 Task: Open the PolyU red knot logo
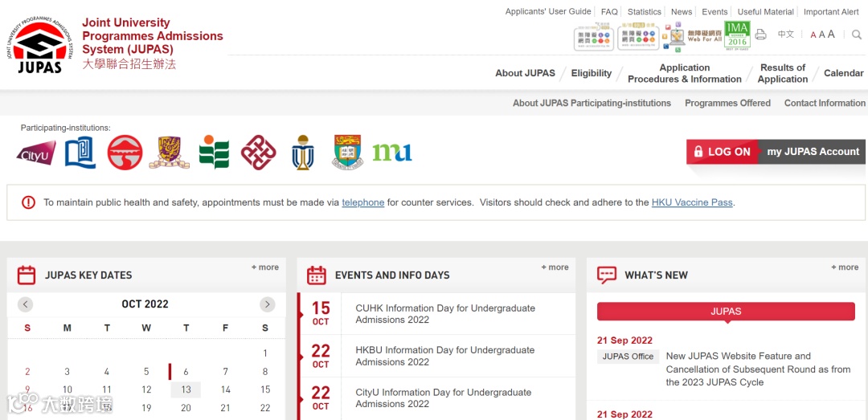click(x=259, y=153)
